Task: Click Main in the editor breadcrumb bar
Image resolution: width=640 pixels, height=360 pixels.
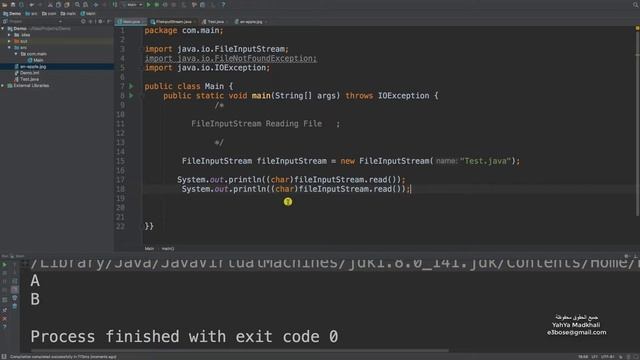Action: pos(149,249)
